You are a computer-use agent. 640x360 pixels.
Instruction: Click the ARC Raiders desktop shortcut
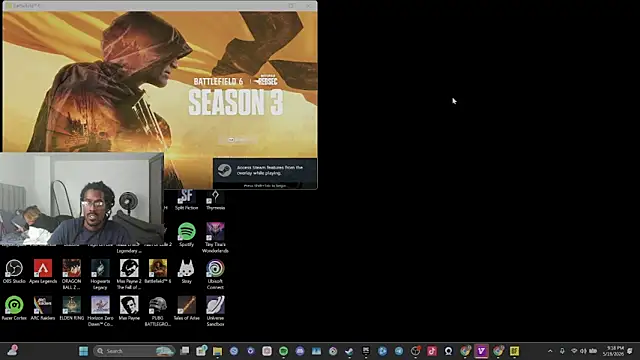tap(43, 308)
